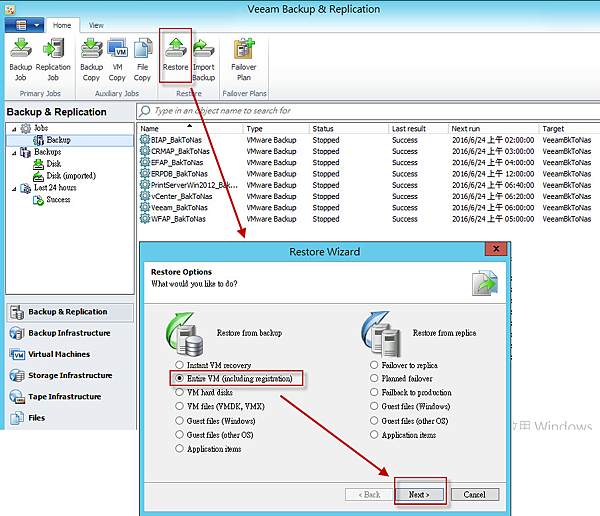Screen dimensions: 600x516
Task: Click the Import Backup ribbon icon
Action: click(204, 59)
